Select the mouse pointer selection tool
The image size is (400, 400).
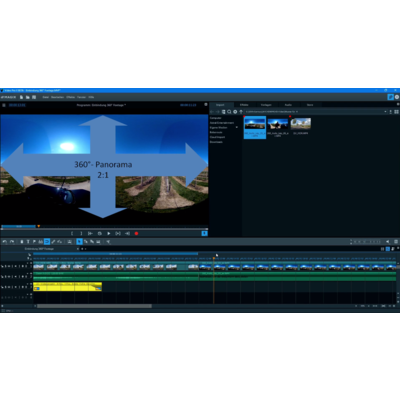(79, 242)
